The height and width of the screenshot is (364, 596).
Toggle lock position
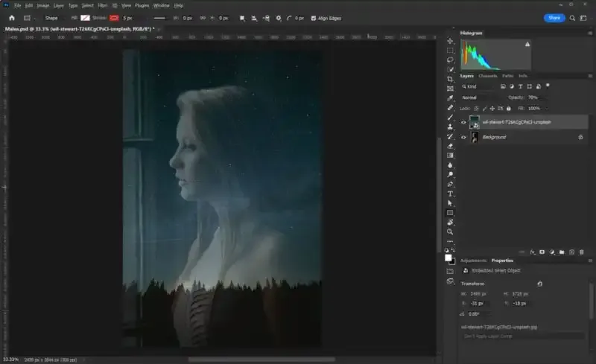tap(492, 108)
